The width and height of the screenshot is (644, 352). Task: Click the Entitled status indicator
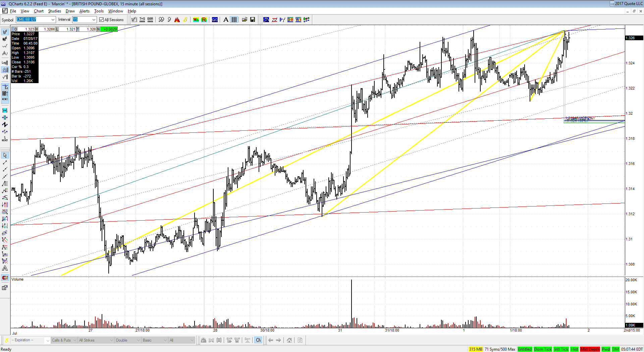[x=525, y=349]
